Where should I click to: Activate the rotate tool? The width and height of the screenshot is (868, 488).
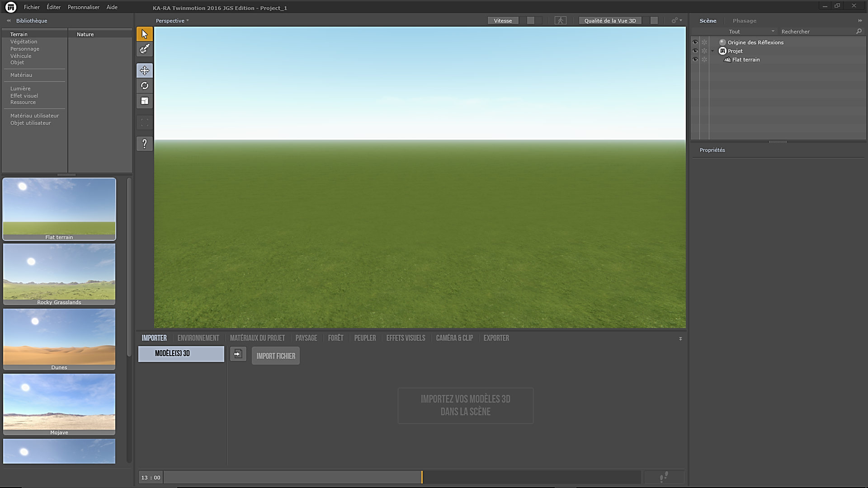(x=145, y=86)
